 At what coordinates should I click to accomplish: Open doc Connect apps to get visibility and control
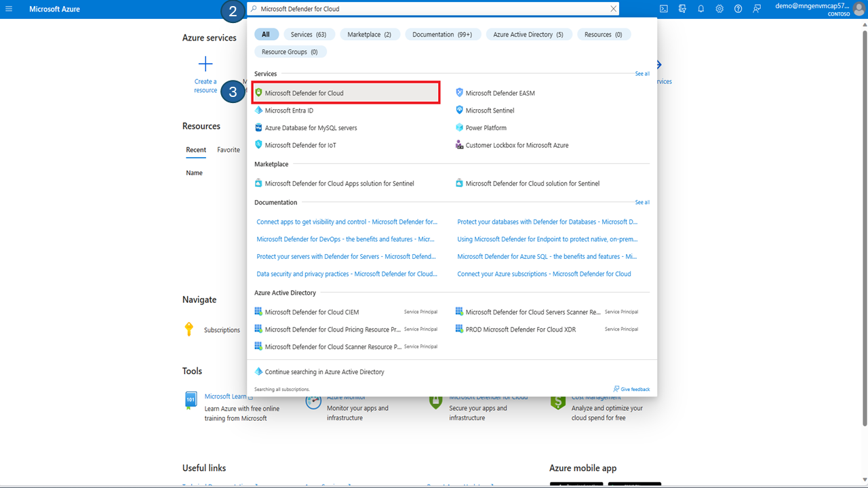pos(347,222)
